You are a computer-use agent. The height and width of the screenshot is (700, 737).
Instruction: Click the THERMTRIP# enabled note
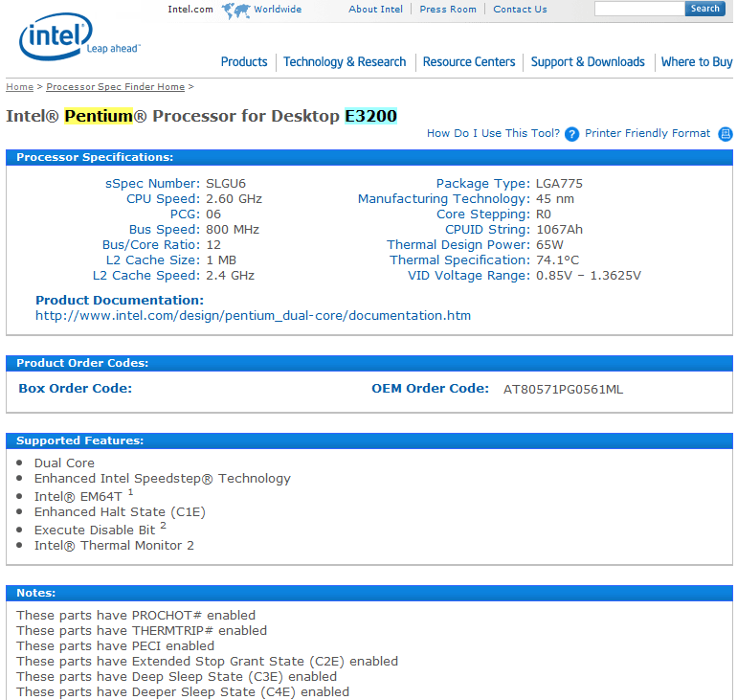(142, 631)
